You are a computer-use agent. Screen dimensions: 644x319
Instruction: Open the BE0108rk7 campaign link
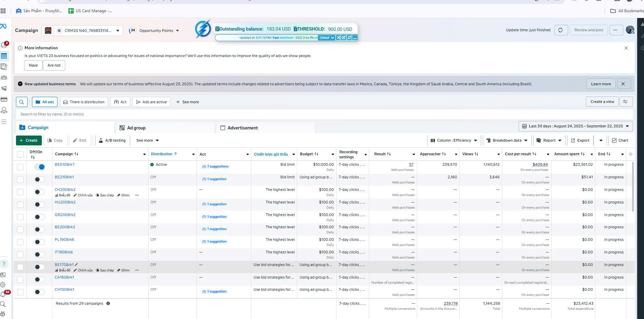(65, 165)
